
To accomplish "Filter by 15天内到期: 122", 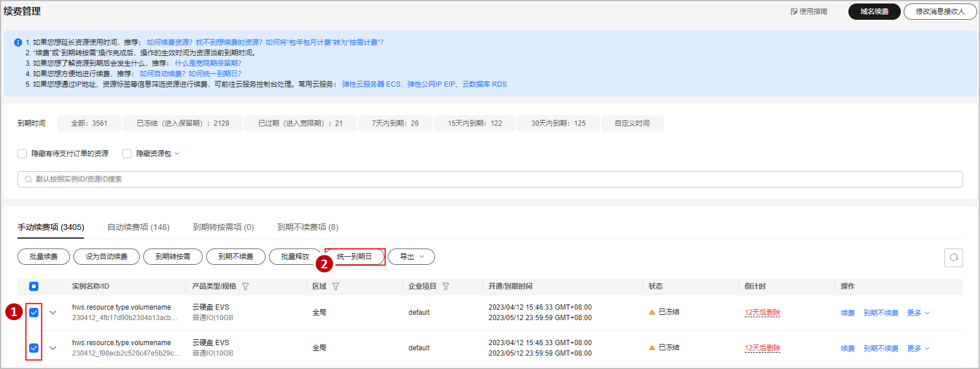I will pos(475,123).
